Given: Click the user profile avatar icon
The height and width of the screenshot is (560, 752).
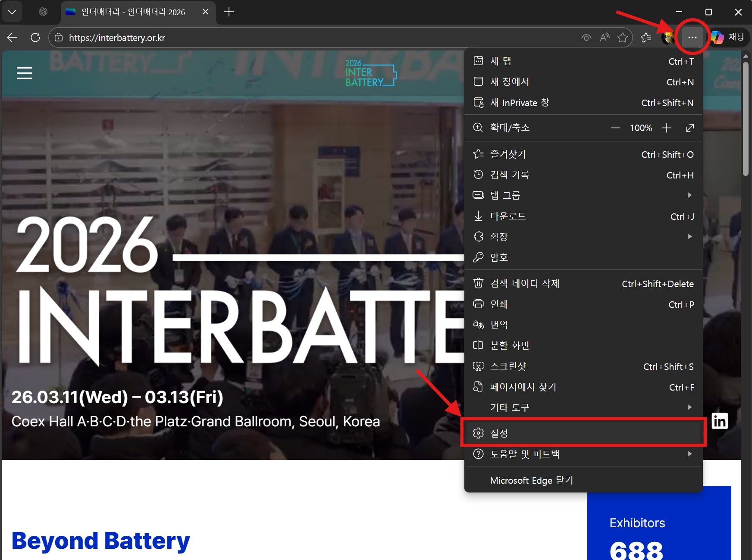Looking at the screenshot, I should click(x=668, y=38).
